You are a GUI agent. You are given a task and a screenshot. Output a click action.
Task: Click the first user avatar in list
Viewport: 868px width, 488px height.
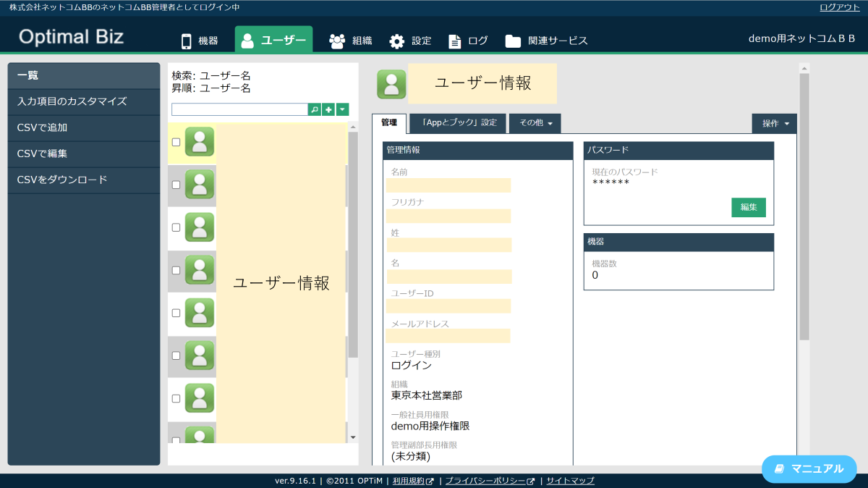pos(200,142)
